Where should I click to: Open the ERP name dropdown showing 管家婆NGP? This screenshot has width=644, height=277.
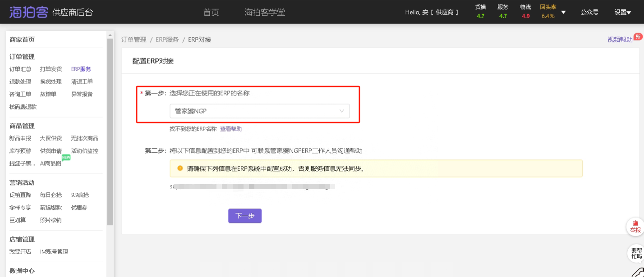tap(259, 111)
